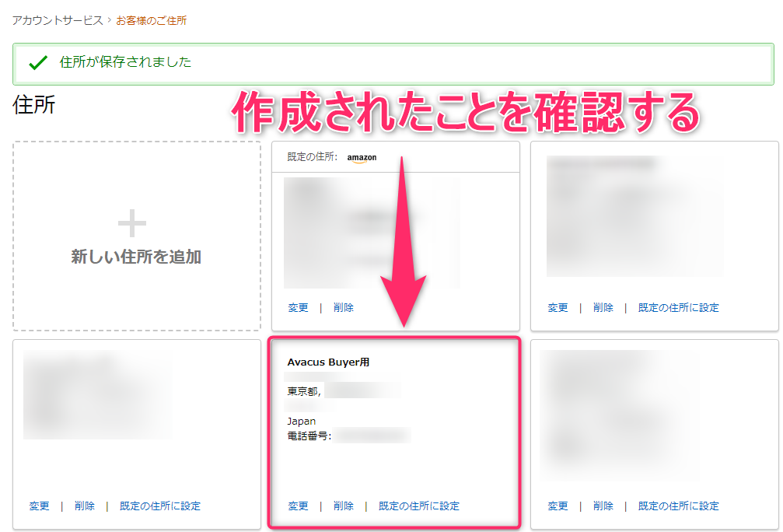Select the 新しい住所を追加 label

[136, 257]
